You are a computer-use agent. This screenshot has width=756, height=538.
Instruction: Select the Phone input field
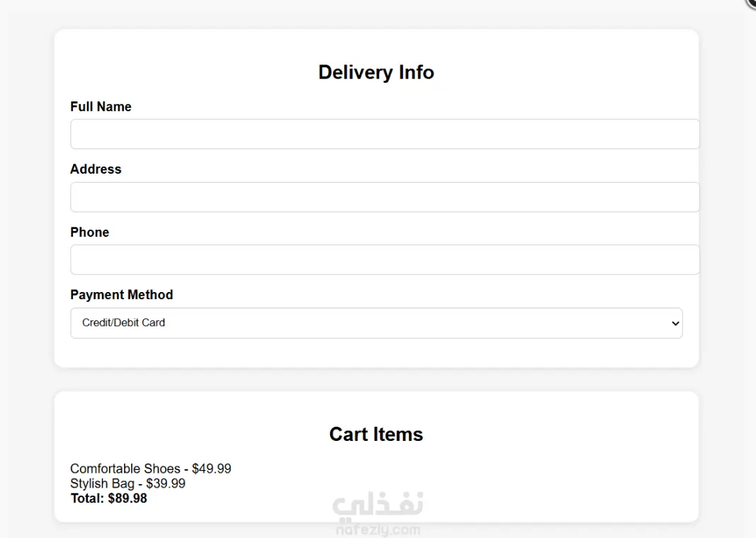(385, 259)
